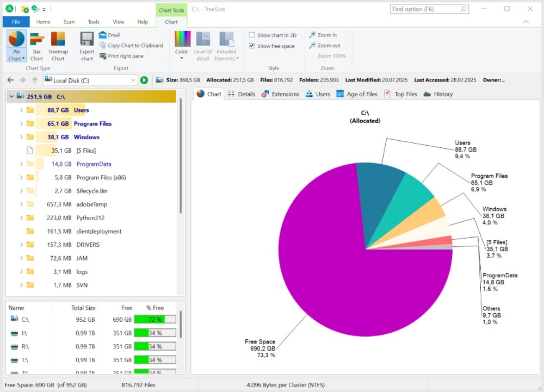Zoom out of the chart
Image resolution: width=544 pixels, height=392 pixels.
click(325, 46)
